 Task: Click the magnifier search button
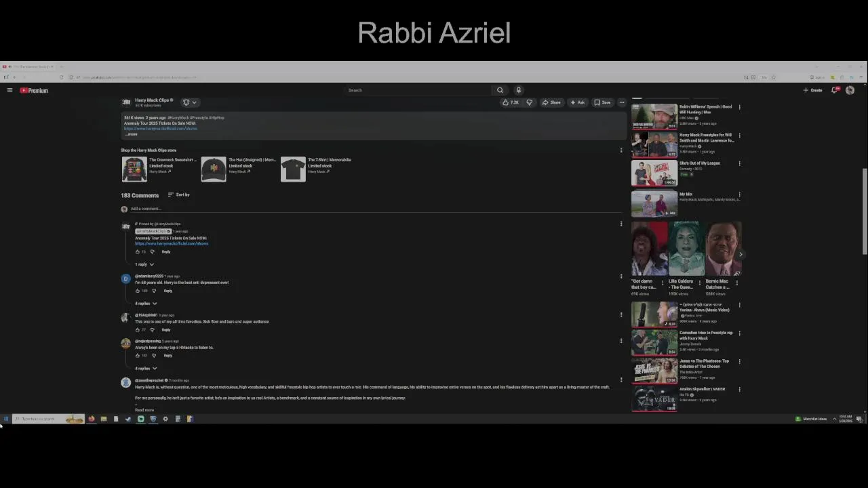tap(500, 90)
